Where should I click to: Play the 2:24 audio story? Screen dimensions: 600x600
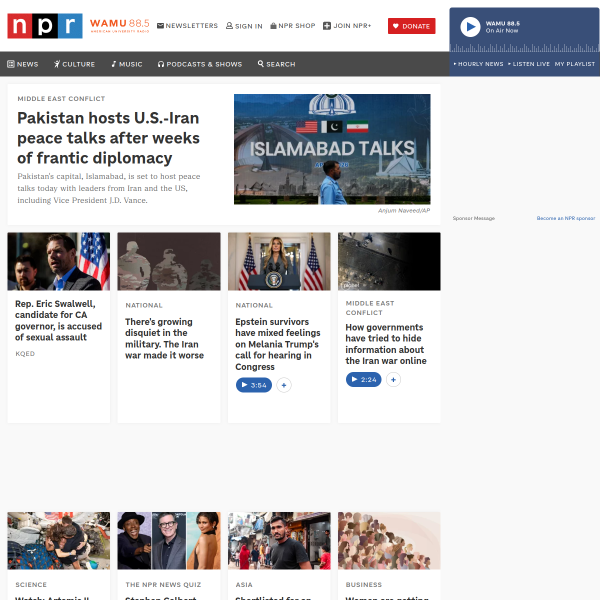[364, 380]
